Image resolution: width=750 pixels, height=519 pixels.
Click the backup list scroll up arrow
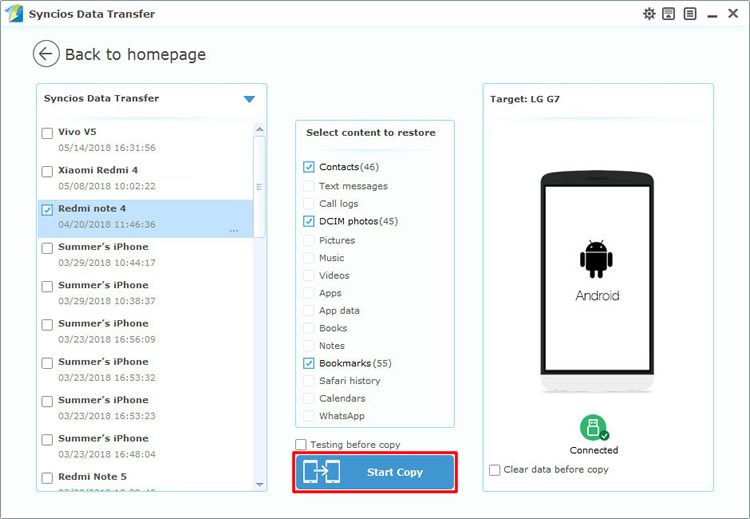[x=259, y=129]
